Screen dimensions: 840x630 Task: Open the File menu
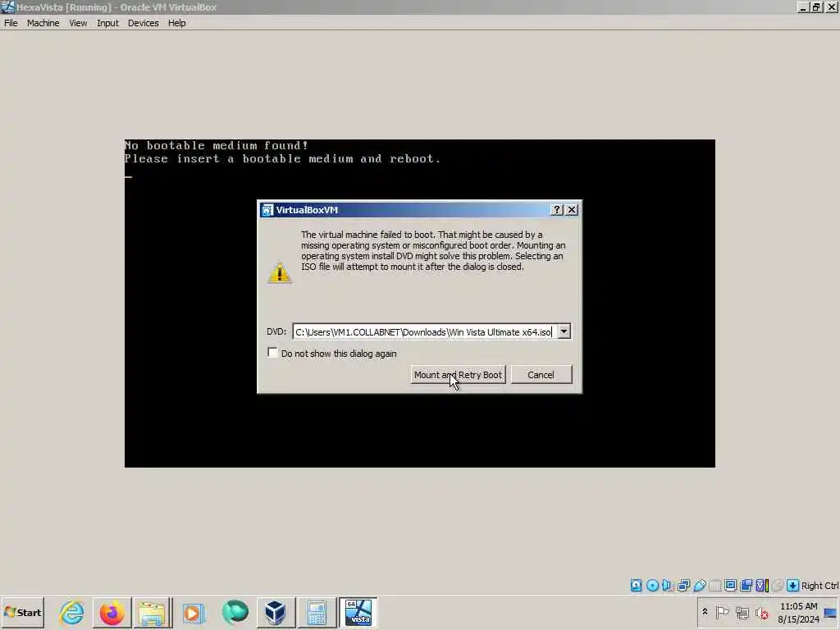coord(11,23)
